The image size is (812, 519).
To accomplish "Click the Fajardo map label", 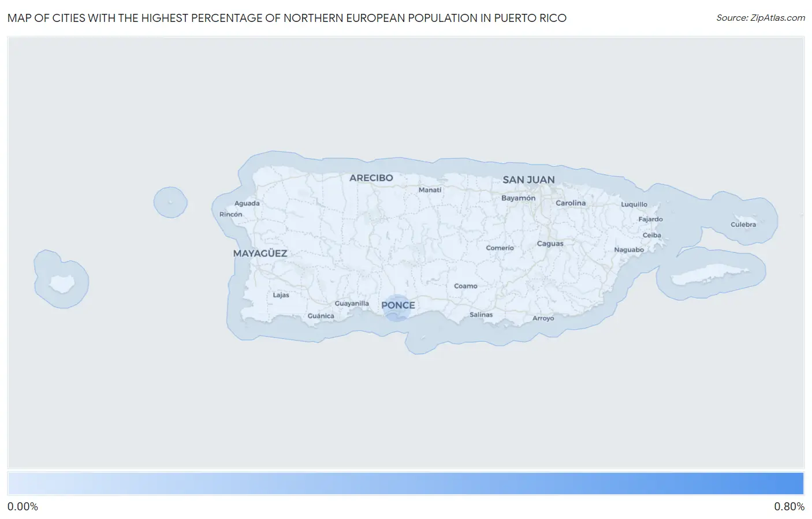I will pyautogui.click(x=650, y=219).
